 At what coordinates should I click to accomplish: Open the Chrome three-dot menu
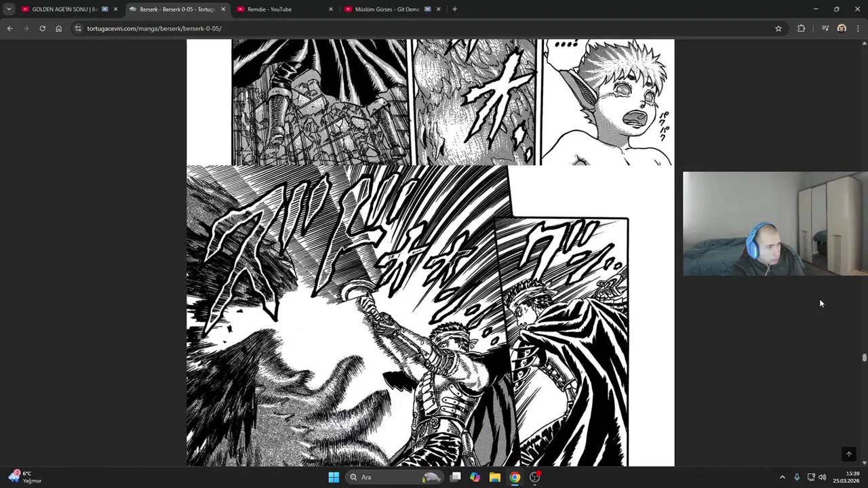(858, 28)
